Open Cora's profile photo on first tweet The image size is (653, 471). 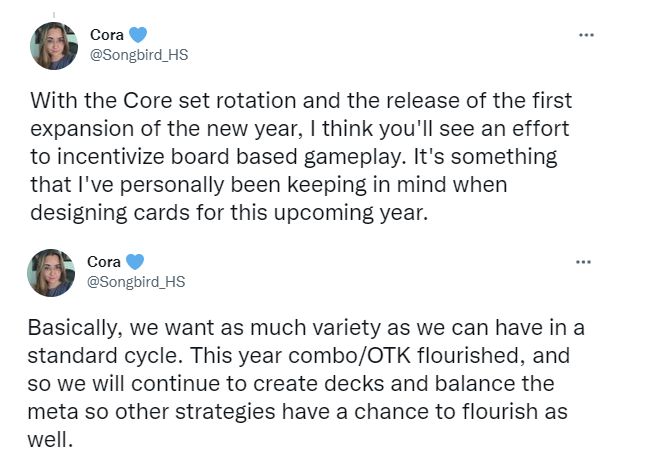[x=54, y=46]
